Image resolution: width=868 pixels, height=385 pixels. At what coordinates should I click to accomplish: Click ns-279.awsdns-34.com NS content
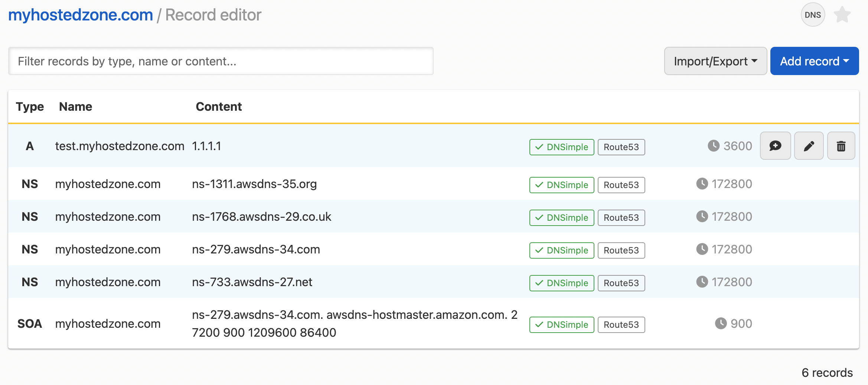click(256, 249)
